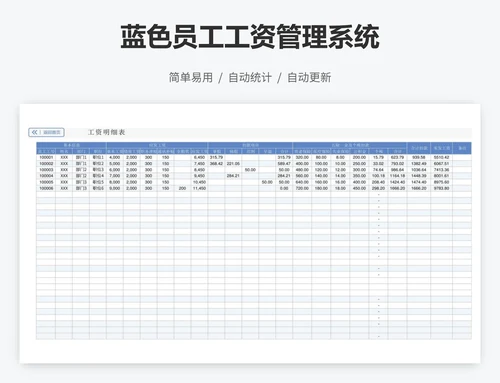This screenshot has height=383, width=500.
Task: Select net pay cell 7413.36
Action: pyautogui.click(x=442, y=170)
